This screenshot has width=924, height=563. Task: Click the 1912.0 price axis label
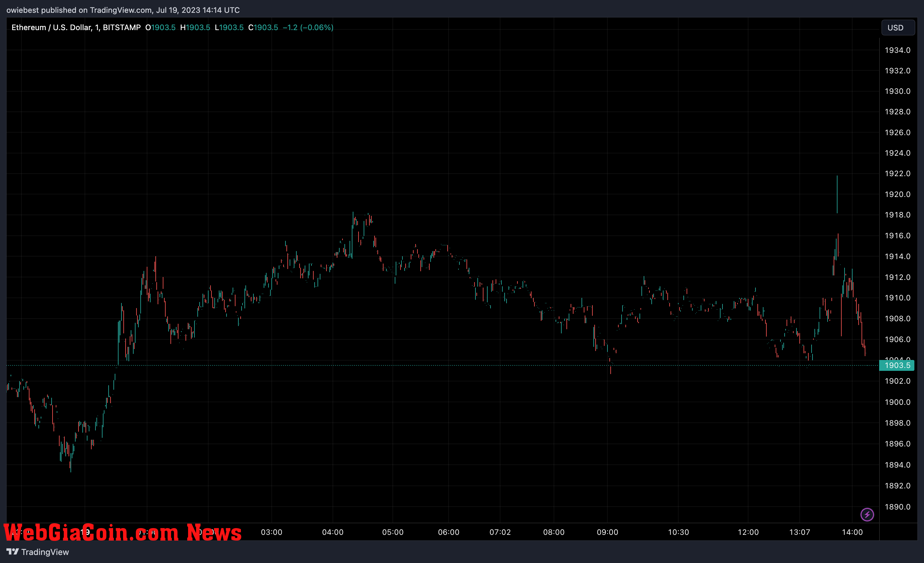tap(897, 277)
